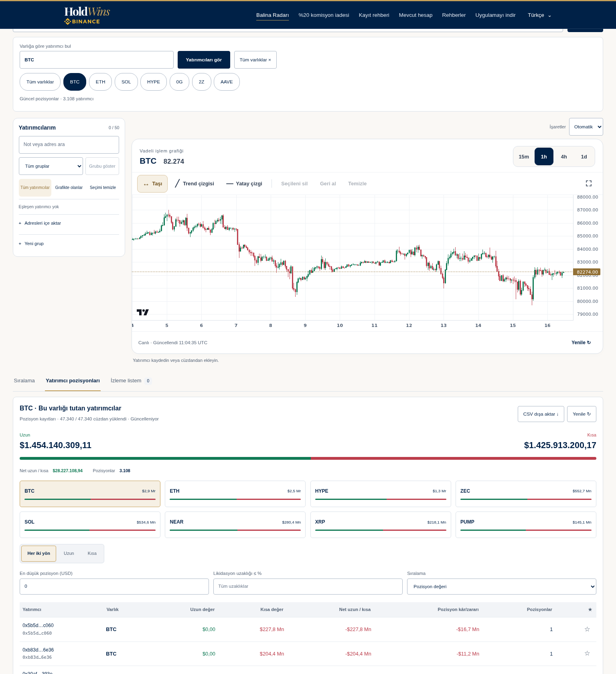Open the İşaretler Otomatik dropdown
The height and width of the screenshot is (674, 616).
[x=586, y=127]
